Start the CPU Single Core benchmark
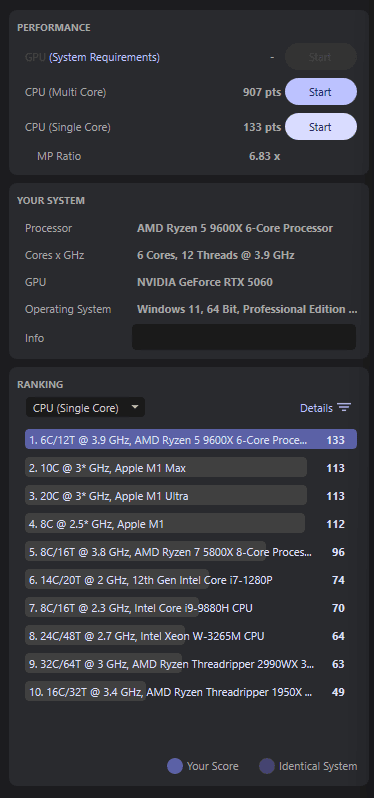Viewport: 374px width, 798px height. click(321, 127)
